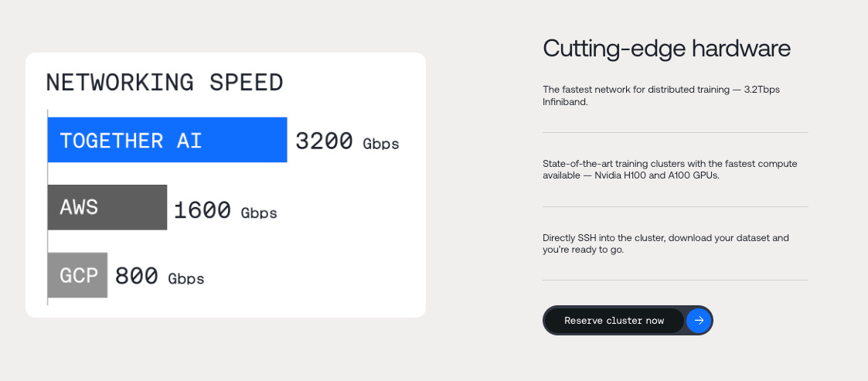Screen dimensions: 868x381
Task: Select the light gray GCP bar
Action: (x=77, y=274)
